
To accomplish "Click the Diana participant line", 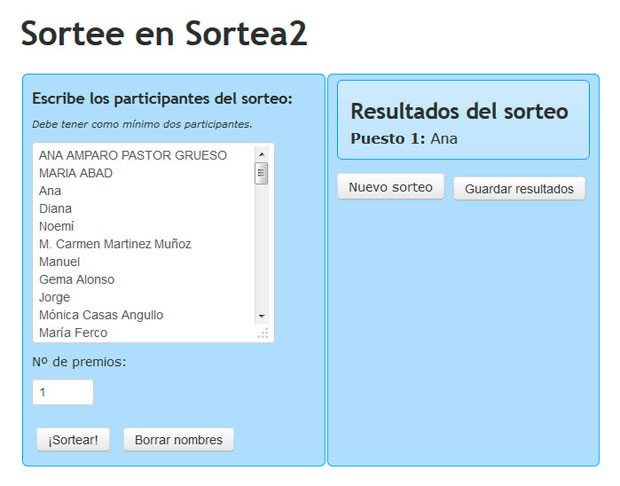I will (55, 209).
